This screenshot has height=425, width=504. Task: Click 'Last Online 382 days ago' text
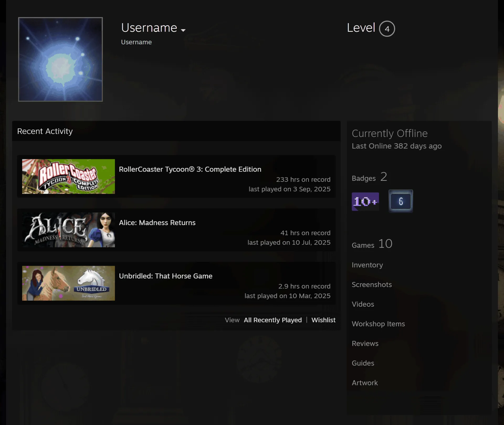397,146
